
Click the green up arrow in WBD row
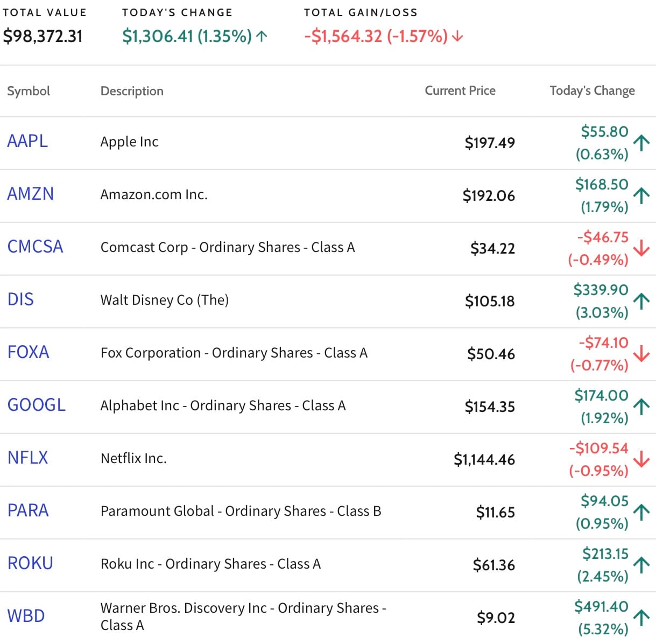click(641, 618)
